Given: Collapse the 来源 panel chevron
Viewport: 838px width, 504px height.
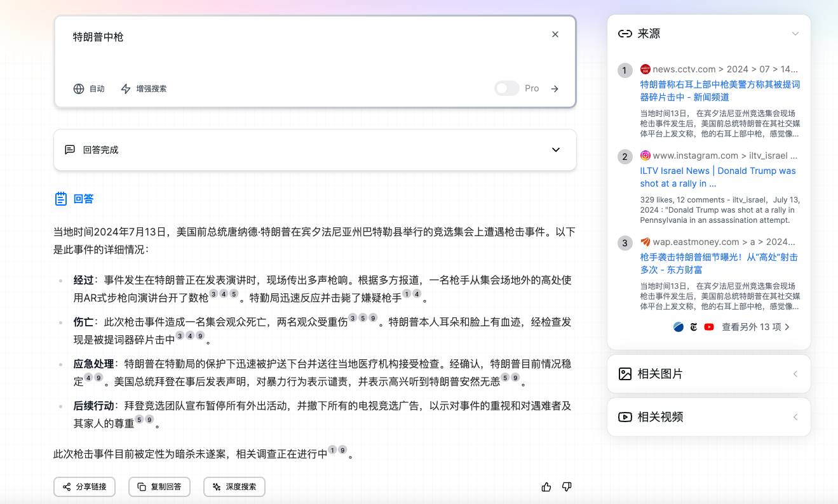Looking at the screenshot, I should point(795,34).
